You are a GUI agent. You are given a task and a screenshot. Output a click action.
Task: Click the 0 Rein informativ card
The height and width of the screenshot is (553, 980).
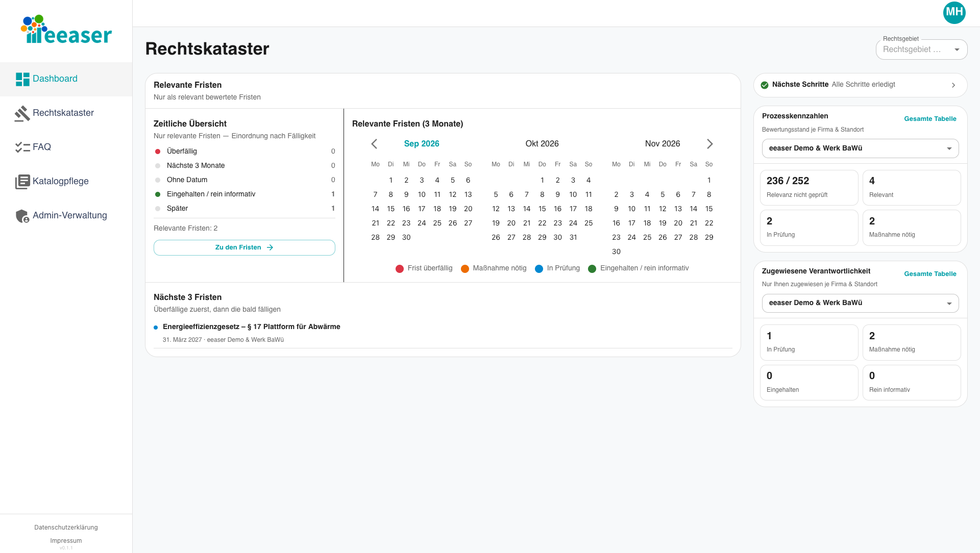click(x=912, y=383)
